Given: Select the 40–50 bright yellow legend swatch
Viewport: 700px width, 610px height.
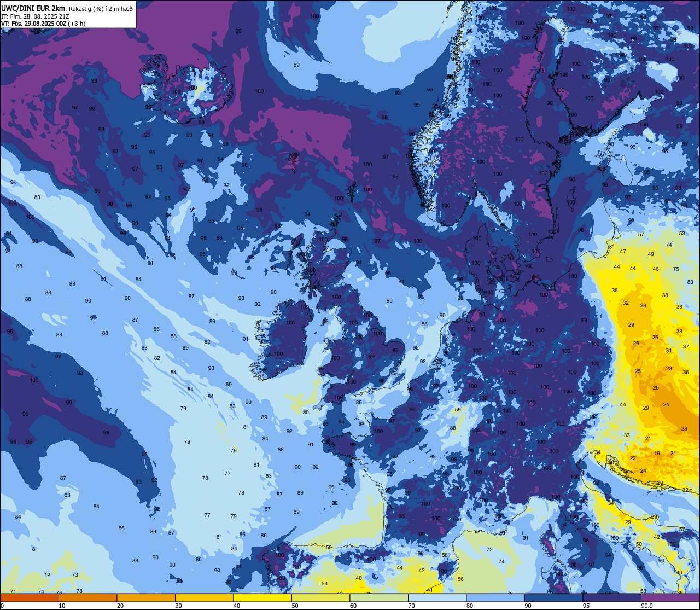Looking at the screenshot, I should tap(262, 597).
